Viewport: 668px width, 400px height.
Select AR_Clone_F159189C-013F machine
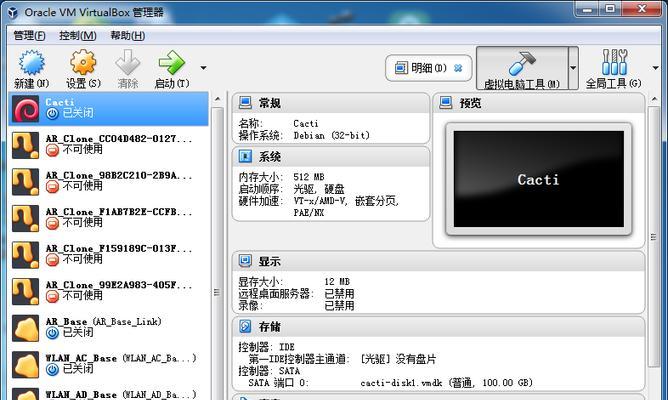point(109,255)
